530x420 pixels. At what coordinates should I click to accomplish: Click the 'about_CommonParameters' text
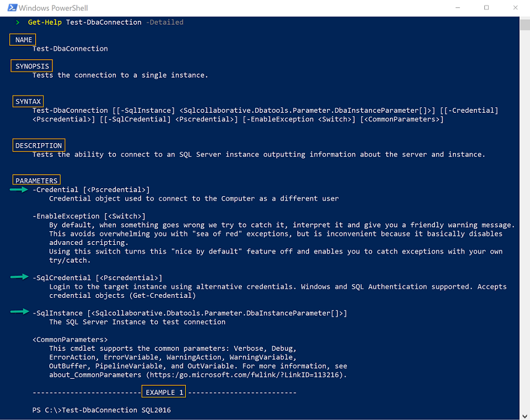[x=95, y=375]
